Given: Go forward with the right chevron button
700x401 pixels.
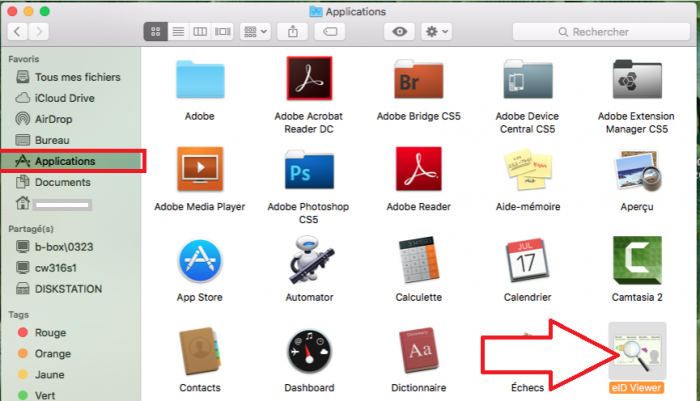Looking at the screenshot, I should click(x=39, y=31).
